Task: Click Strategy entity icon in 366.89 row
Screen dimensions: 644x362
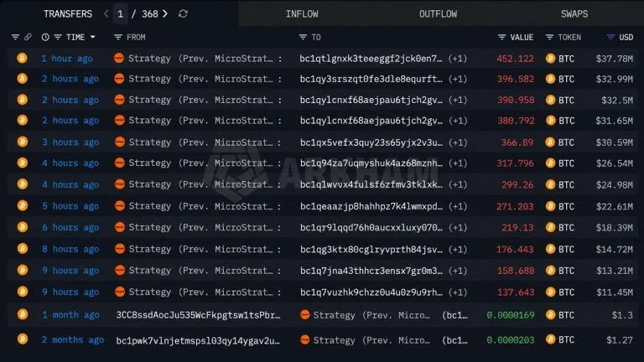Action: 120,142
